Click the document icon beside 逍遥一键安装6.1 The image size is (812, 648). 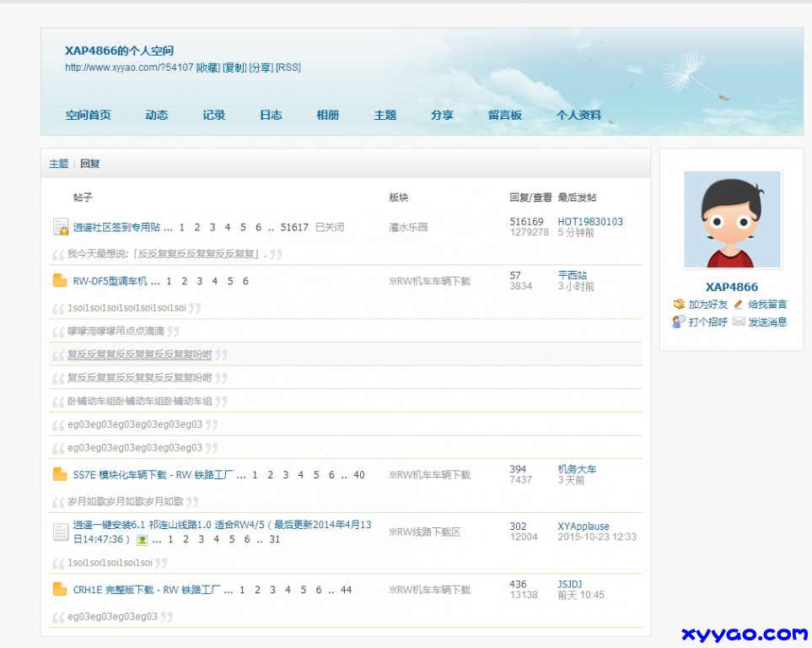point(60,532)
